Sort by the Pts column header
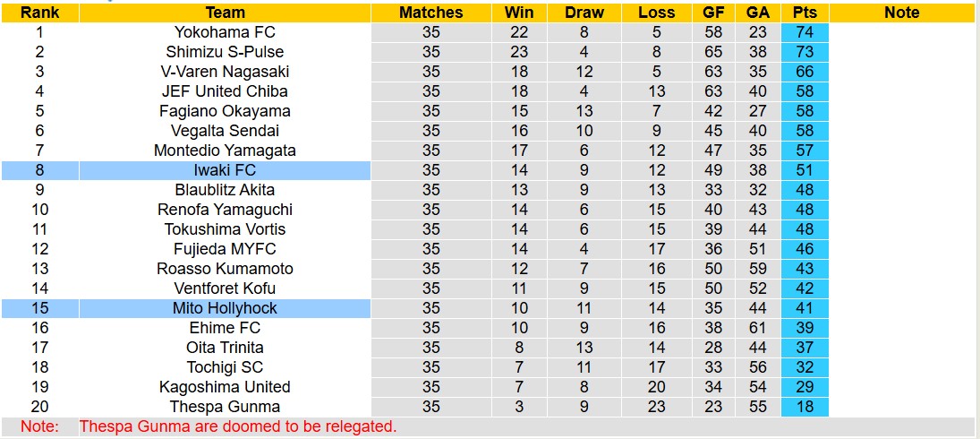The image size is (980, 439). (x=805, y=13)
